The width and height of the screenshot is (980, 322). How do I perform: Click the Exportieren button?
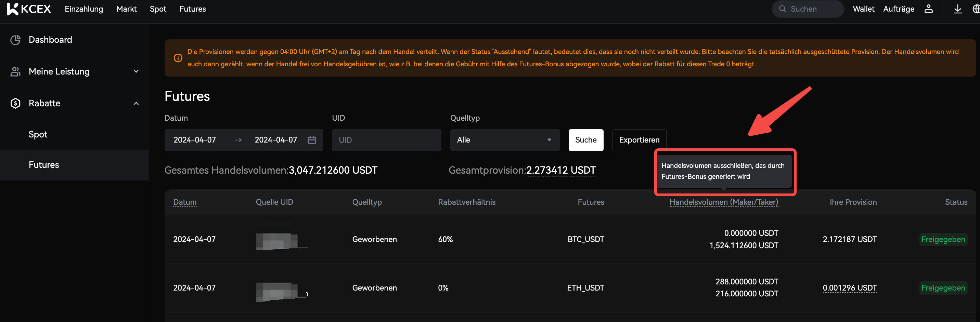pyautogui.click(x=639, y=140)
